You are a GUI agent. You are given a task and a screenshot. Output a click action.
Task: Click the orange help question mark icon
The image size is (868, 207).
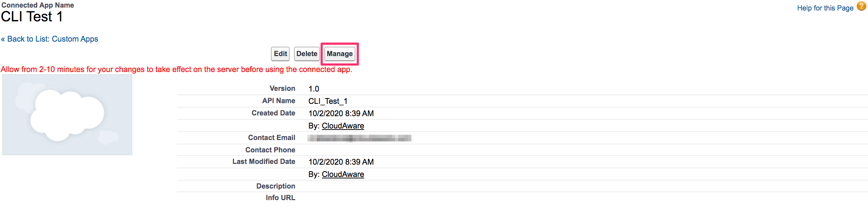pyautogui.click(x=861, y=7)
